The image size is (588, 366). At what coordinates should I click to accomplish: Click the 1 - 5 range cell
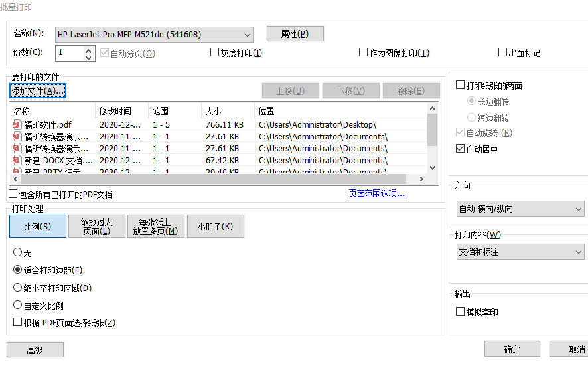pyautogui.click(x=161, y=124)
